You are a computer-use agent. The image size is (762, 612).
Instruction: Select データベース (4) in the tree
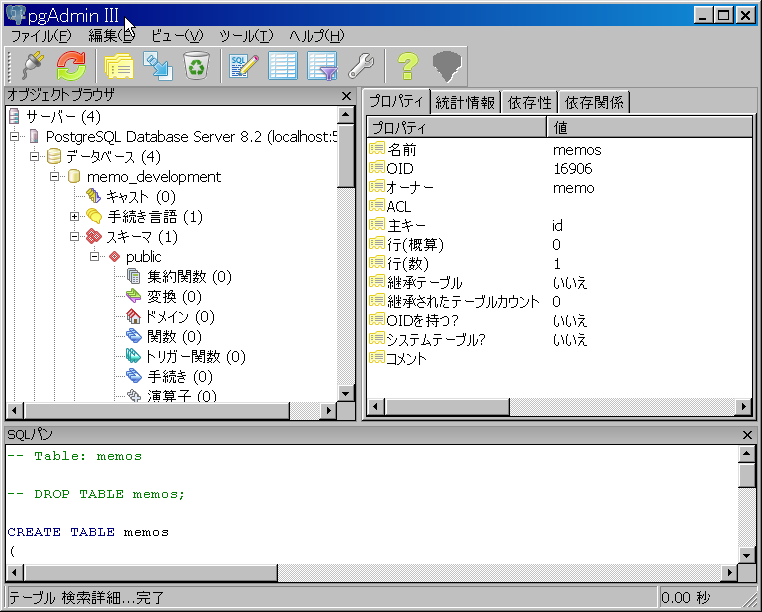point(113,157)
